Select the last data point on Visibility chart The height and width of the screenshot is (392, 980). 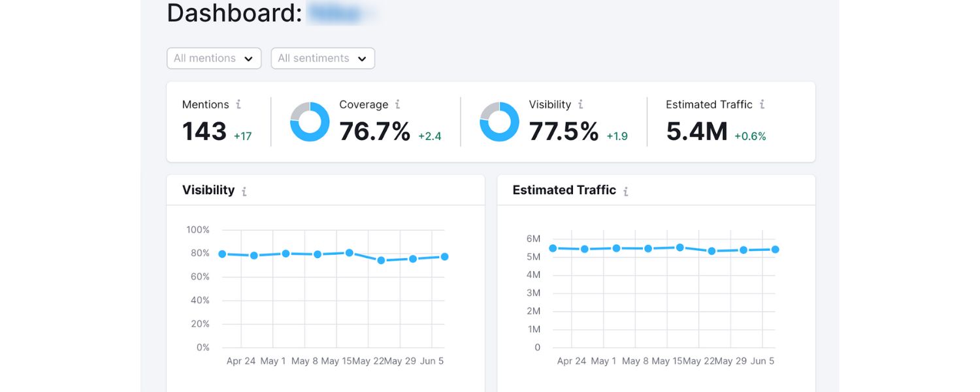(444, 257)
